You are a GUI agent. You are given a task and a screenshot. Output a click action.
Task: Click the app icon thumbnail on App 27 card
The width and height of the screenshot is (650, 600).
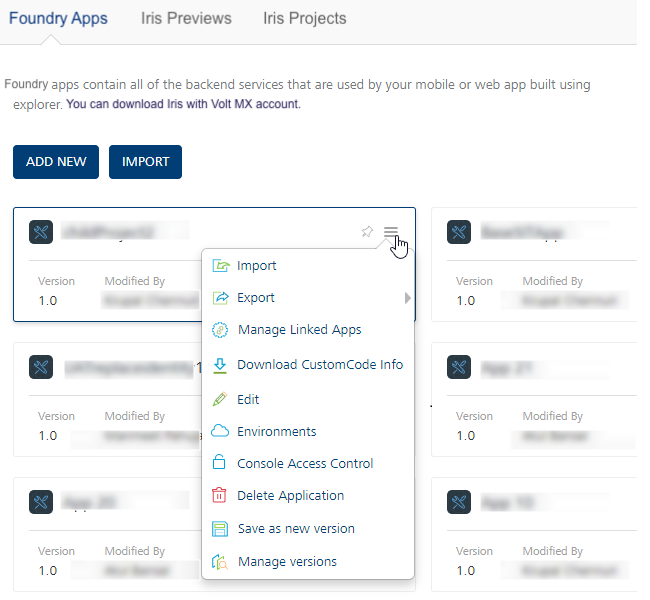460,369
